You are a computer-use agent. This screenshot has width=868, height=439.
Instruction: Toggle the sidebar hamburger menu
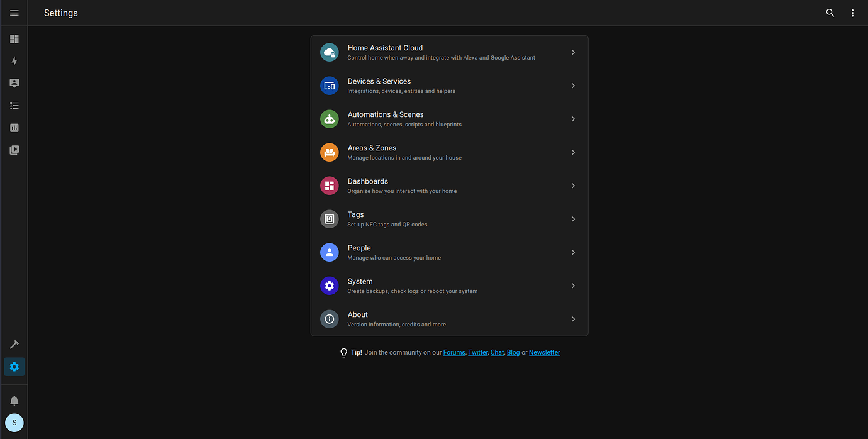14,13
